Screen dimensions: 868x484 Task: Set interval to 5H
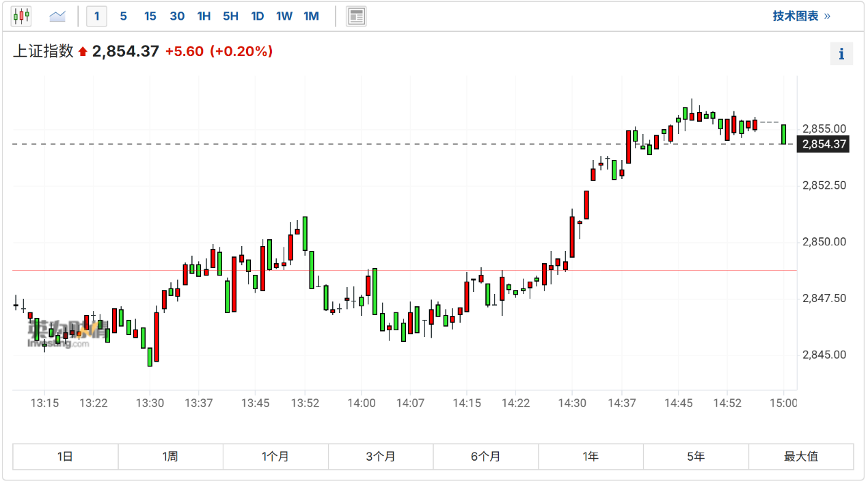tap(230, 16)
